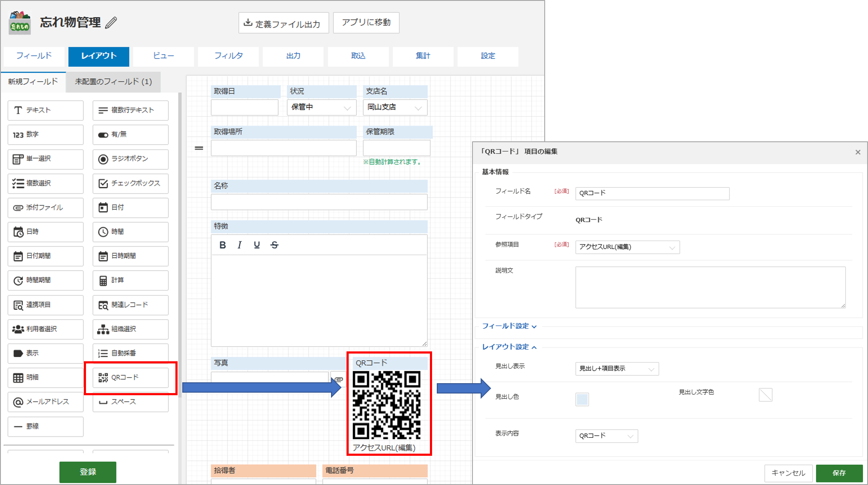Show 未配置のフィールド (1) tab
Viewport: 868px width, 485px height.
(113, 82)
